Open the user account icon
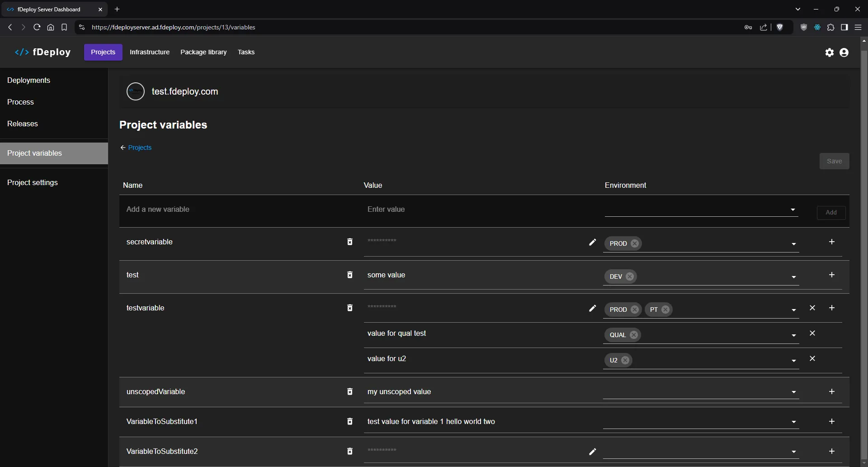868x467 pixels. tap(844, 52)
